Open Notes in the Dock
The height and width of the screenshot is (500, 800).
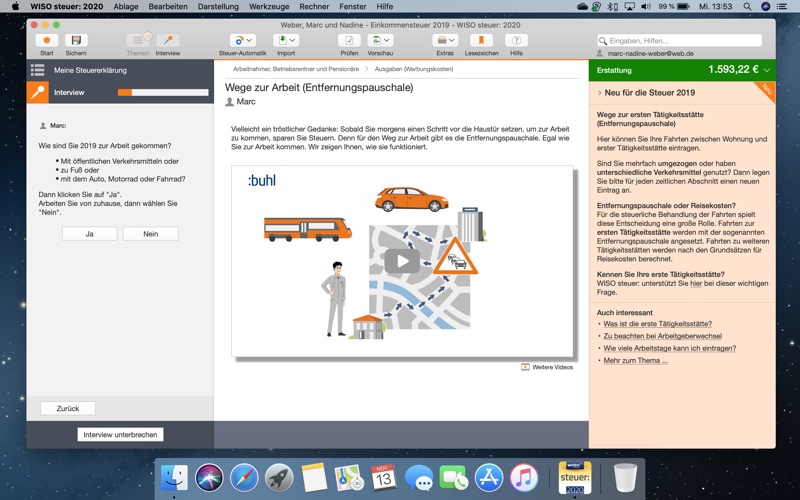point(314,478)
